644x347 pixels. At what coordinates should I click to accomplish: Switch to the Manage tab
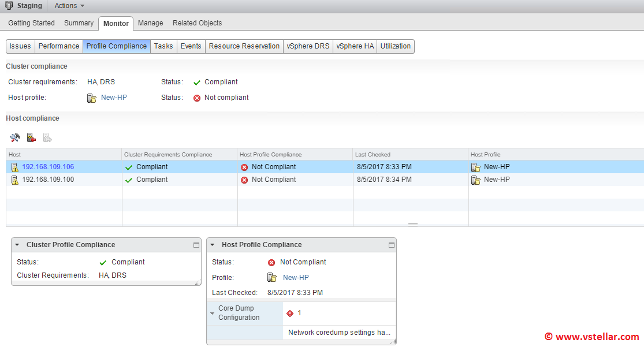click(x=150, y=23)
